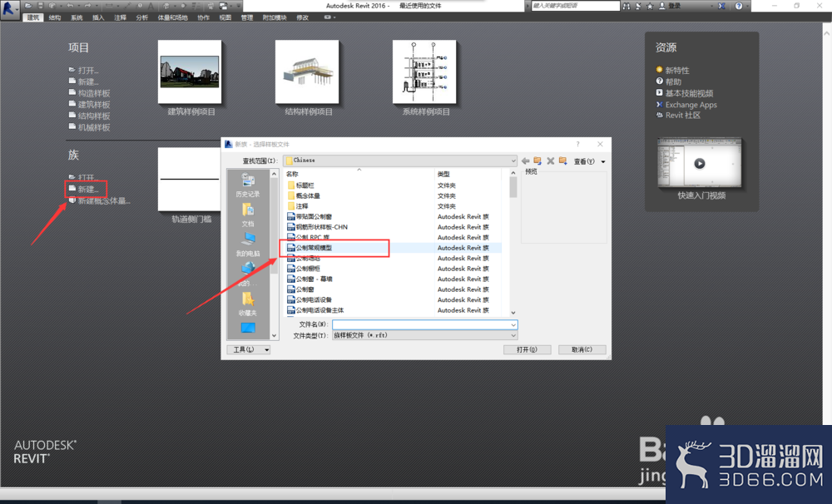Create new folder with dialog toolbar icon
832x504 pixels.
coord(563,161)
